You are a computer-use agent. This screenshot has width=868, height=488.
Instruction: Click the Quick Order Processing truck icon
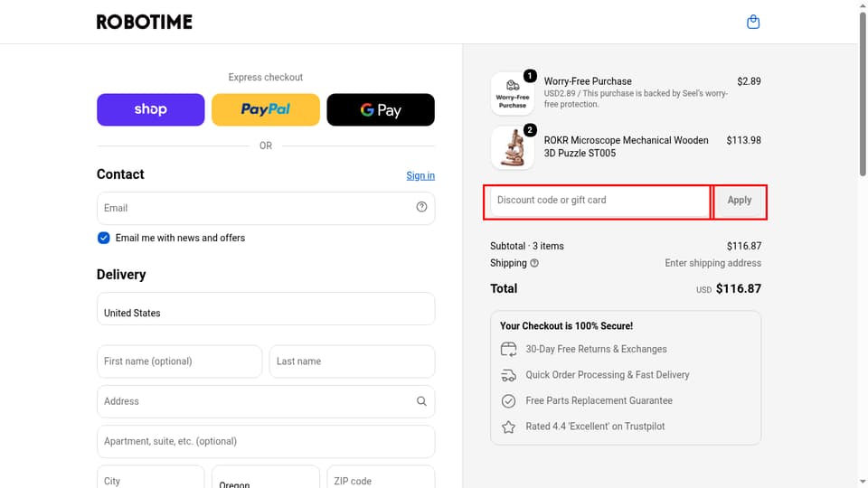[508, 375]
